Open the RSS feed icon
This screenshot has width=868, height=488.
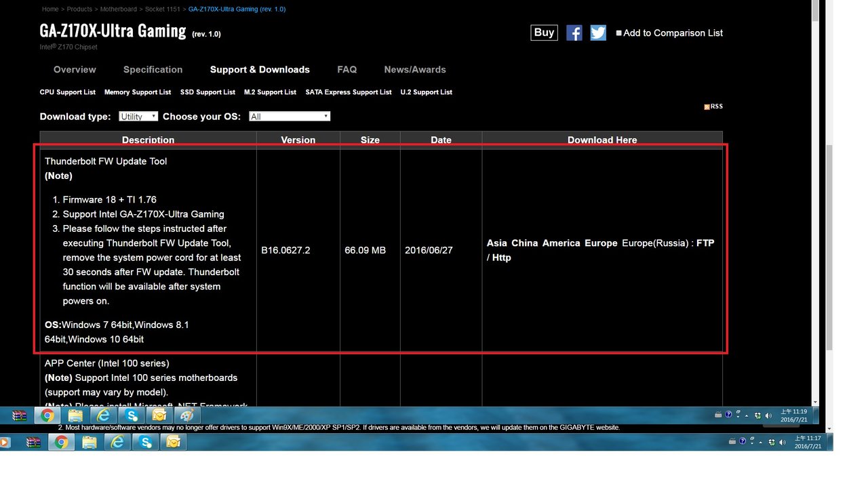(713, 106)
